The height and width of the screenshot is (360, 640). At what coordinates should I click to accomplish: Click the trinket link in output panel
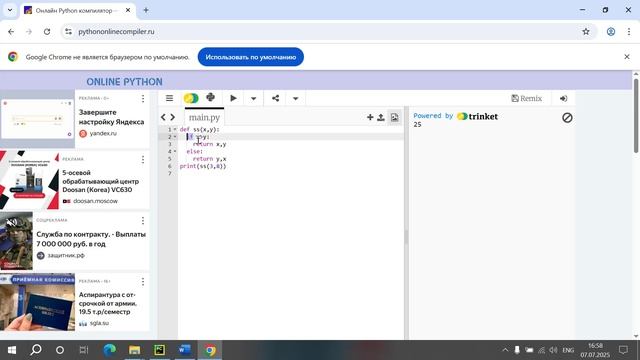coord(478,116)
